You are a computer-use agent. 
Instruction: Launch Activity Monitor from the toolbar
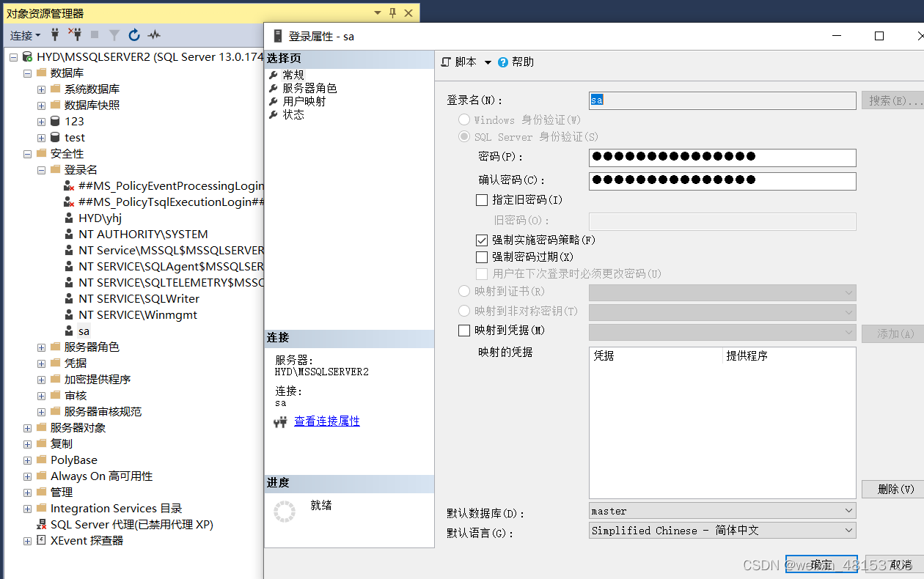(x=154, y=34)
